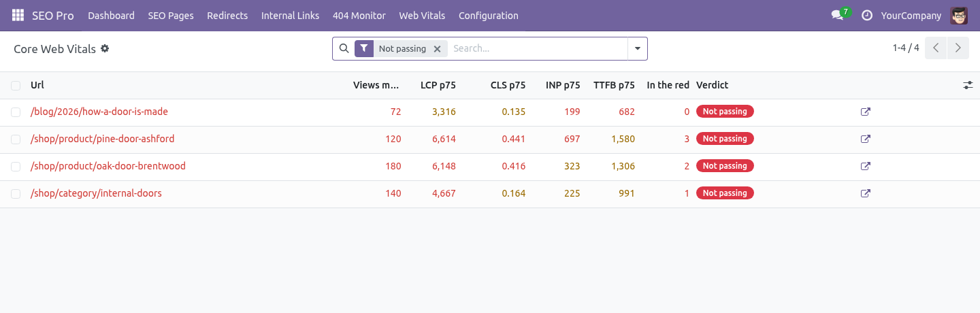The width and height of the screenshot is (980, 313).
Task: Open the Internal Links menu
Action: (x=290, y=15)
